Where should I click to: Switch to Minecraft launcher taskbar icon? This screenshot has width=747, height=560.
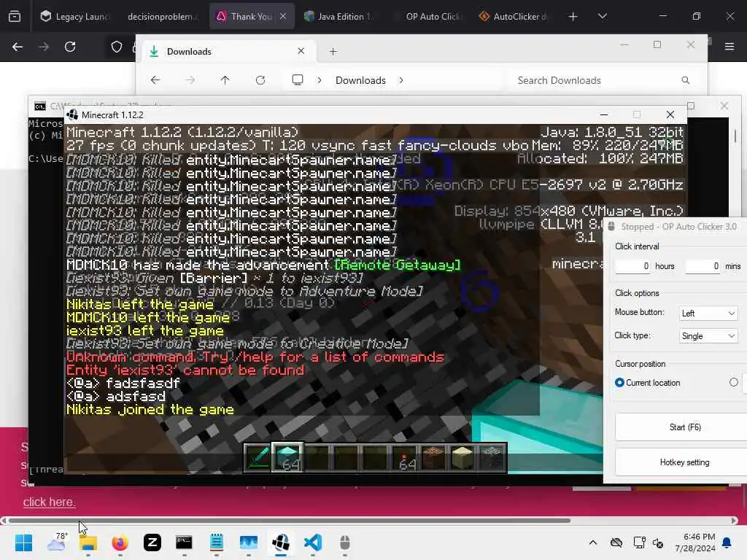pyautogui.click(x=281, y=542)
